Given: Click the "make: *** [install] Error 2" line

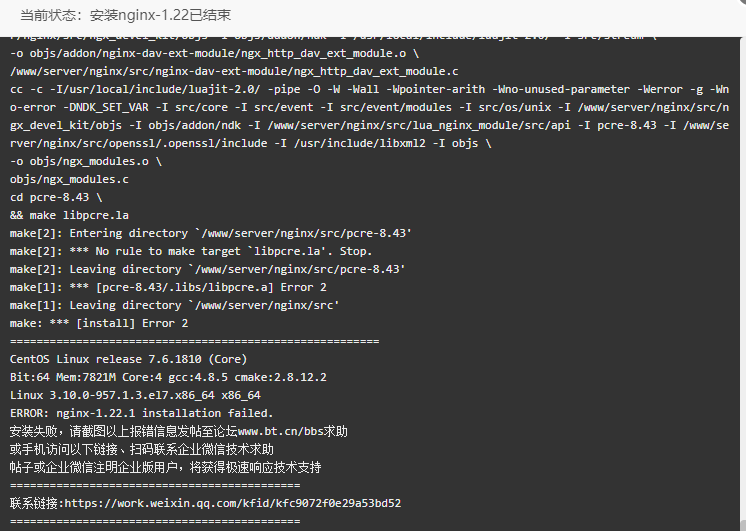Looking at the screenshot, I should pos(99,323).
